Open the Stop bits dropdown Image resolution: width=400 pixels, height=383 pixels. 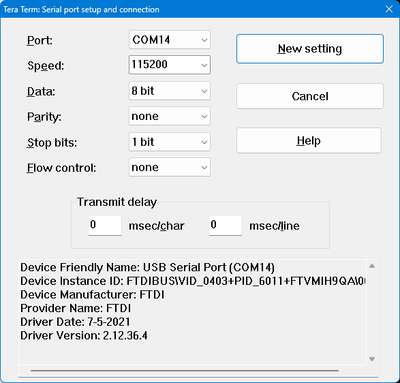[169, 142]
